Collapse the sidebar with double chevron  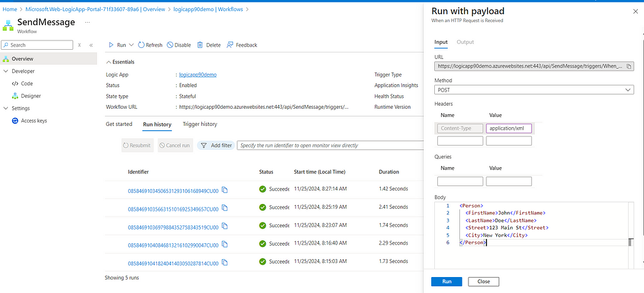(x=91, y=45)
